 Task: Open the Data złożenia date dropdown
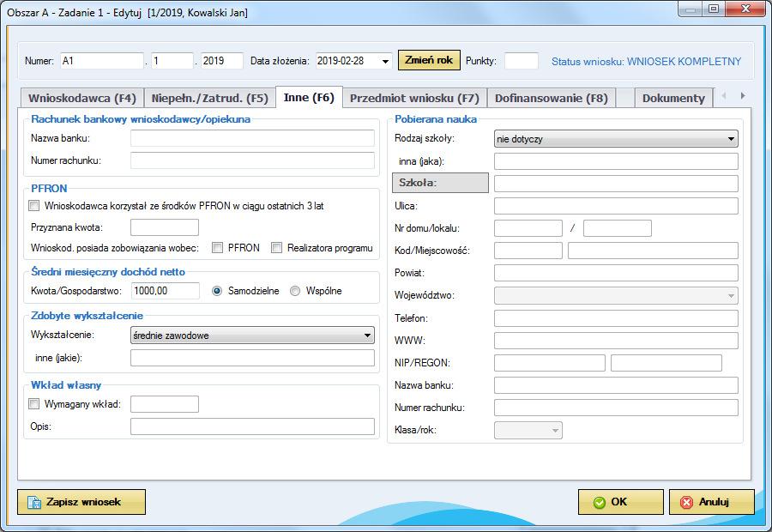(385, 61)
